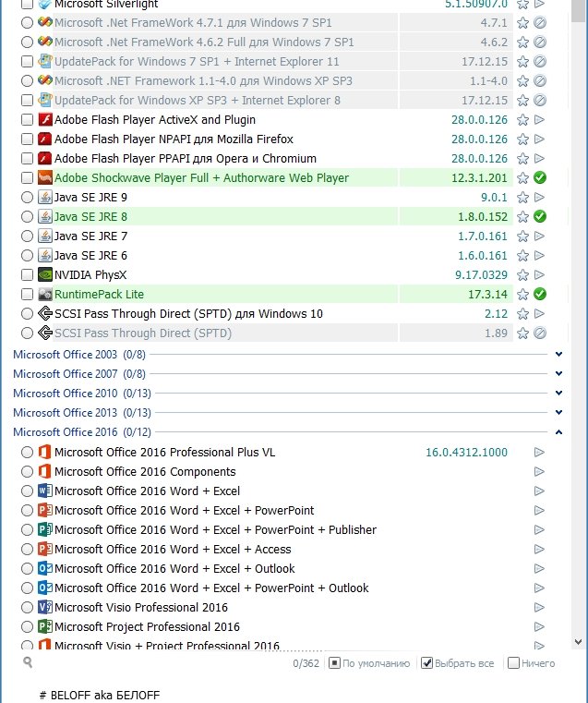Expand Microsoft Office 2010 group chevron
The width and height of the screenshot is (588, 703).
click(x=558, y=393)
